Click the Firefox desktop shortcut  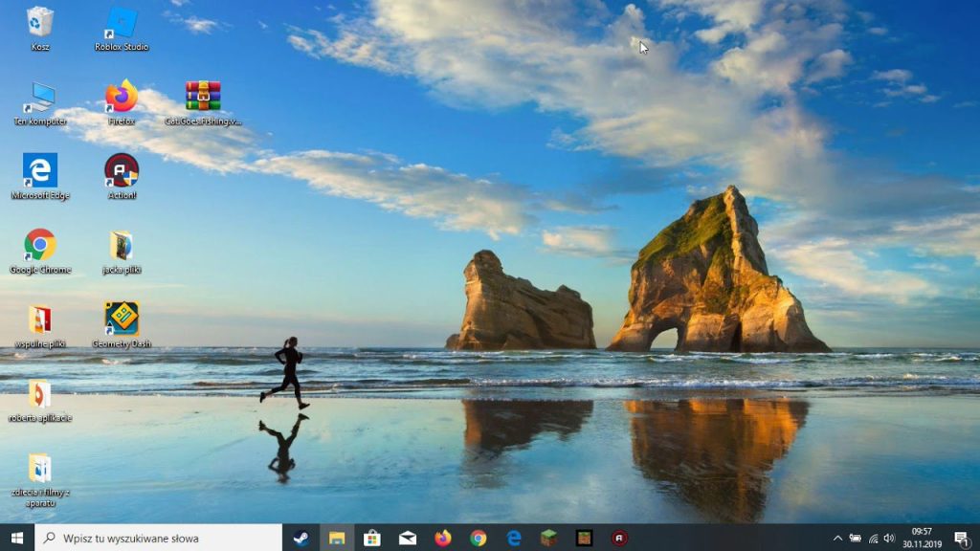pyautogui.click(x=122, y=97)
